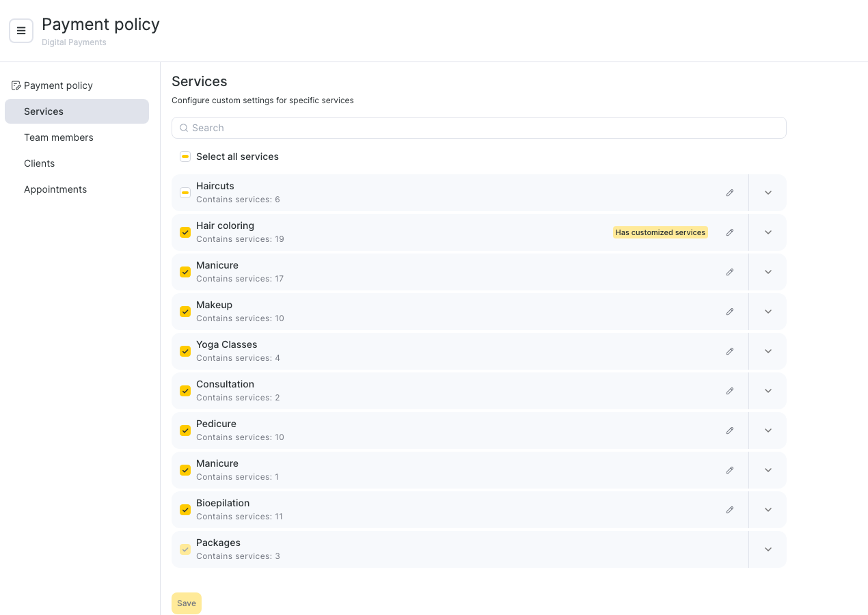868x615 pixels.
Task: Edit the Haircuts category with pencil icon
Action: coord(730,193)
